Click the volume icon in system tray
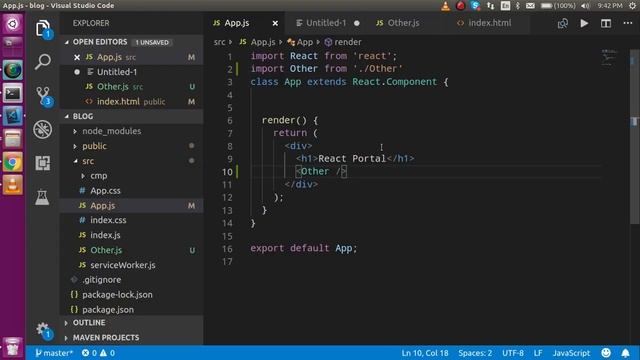The height and width of the screenshot is (360, 640). [x=585, y=6]
